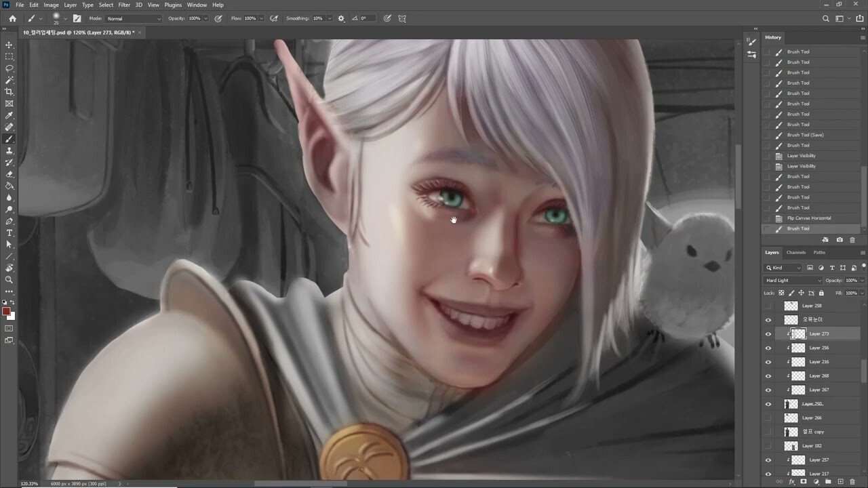Switch to the Channels tab
The image size is (868, 488).
click(796, 252)
